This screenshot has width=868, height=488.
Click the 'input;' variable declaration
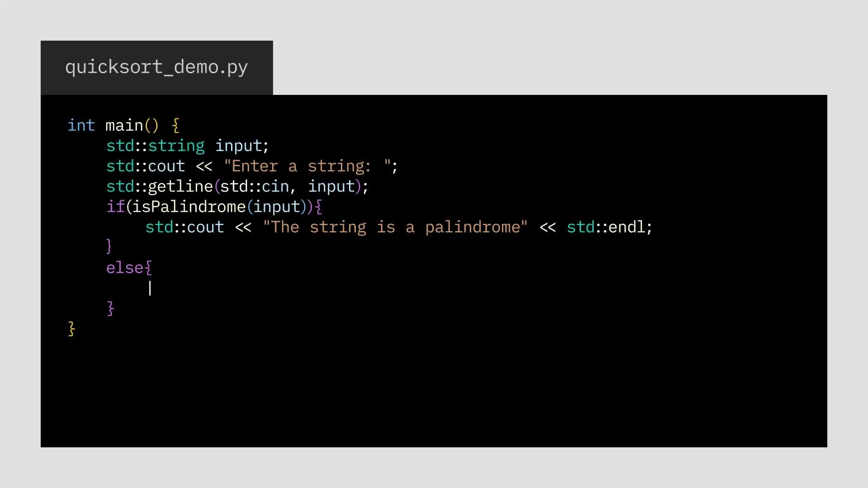pos(242,145)
